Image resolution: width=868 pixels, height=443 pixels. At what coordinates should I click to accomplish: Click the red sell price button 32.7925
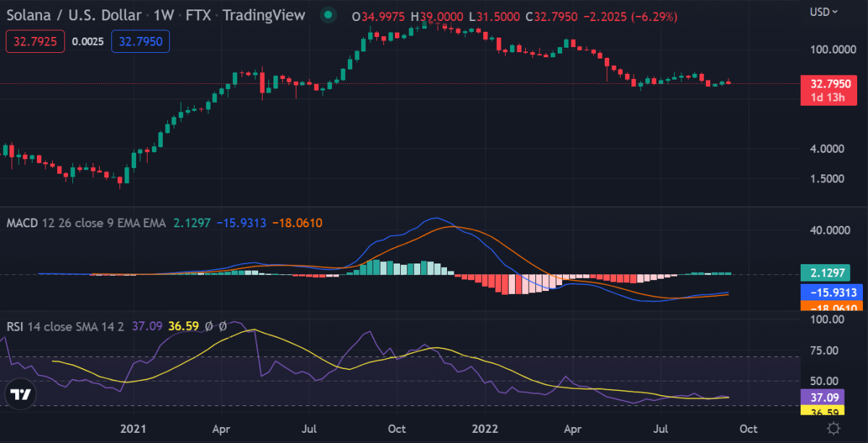coord(36,41)
